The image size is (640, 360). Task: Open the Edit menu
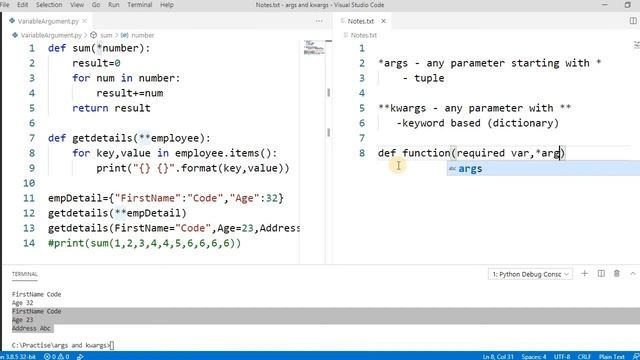click(x=22, y=5)
